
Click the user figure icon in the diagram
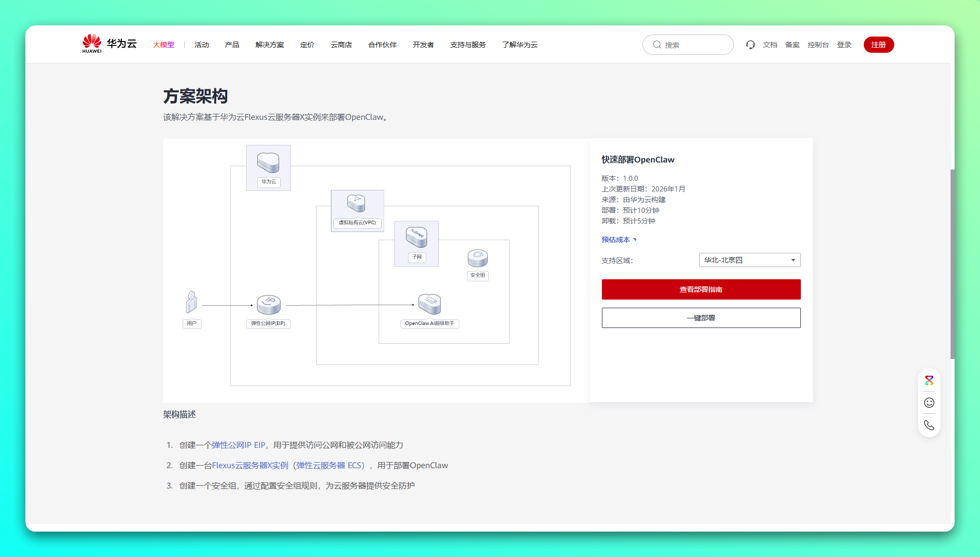(x=191, y=302)
